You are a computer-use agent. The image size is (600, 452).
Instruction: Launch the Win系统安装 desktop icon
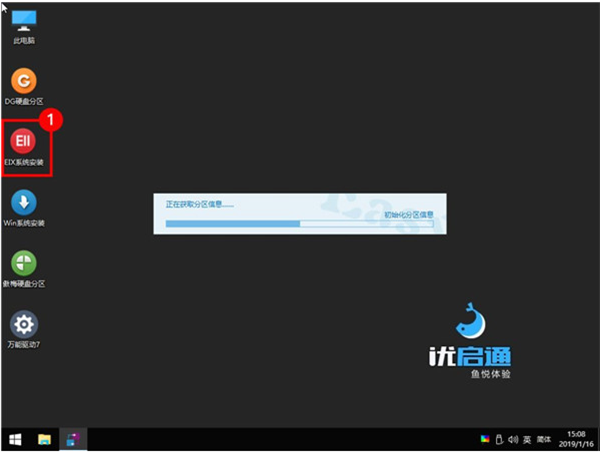24,208
